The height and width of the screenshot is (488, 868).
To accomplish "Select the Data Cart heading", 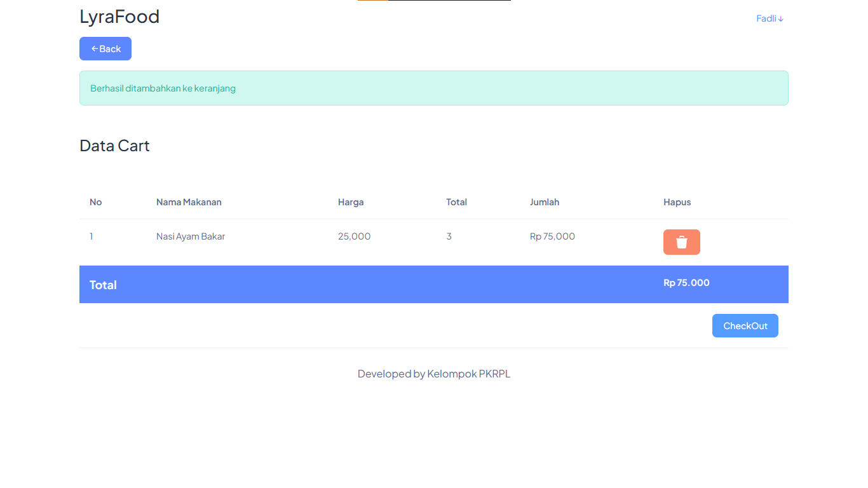I will (114, 146).
